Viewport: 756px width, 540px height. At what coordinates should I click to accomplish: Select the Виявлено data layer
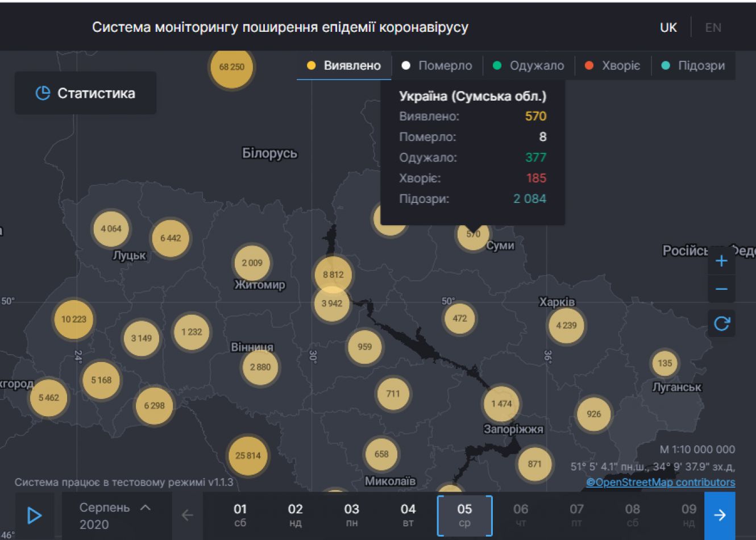[x=344, y=65]
